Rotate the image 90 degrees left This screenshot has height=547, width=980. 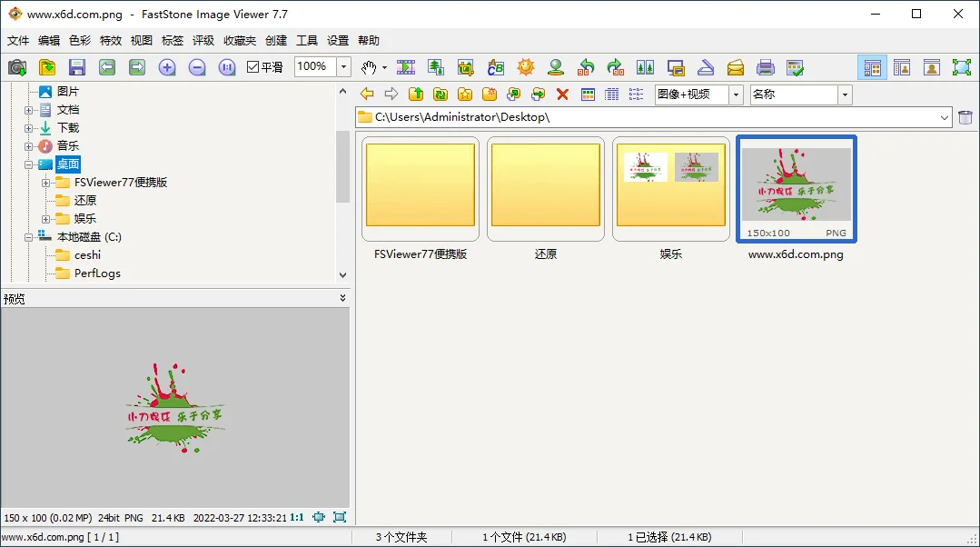point(586,66)
